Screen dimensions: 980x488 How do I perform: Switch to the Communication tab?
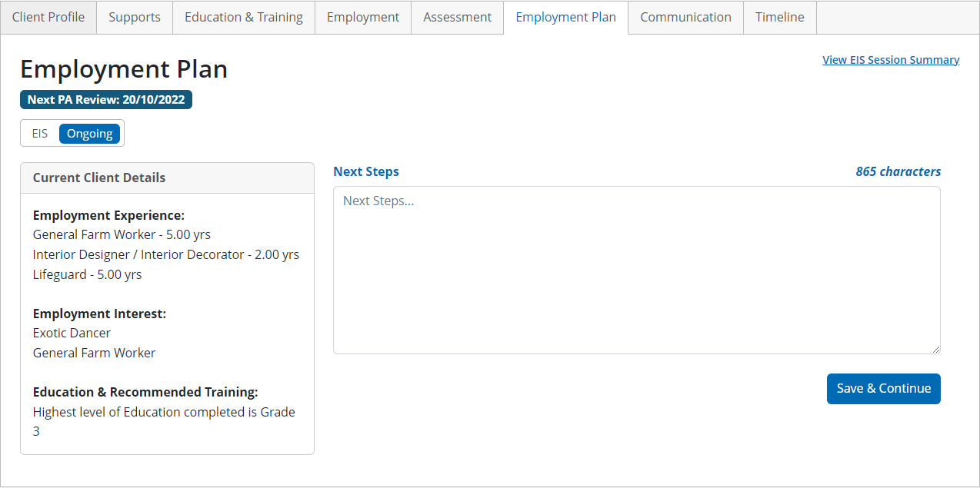(x=685, y=17)
